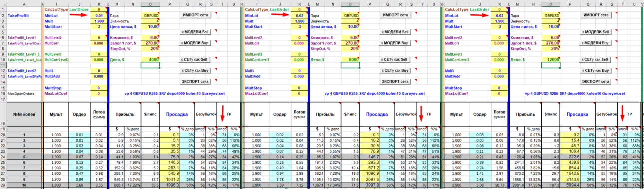Click колен number 5 cell
Screen dimensions: 644x189
(24, 157)
